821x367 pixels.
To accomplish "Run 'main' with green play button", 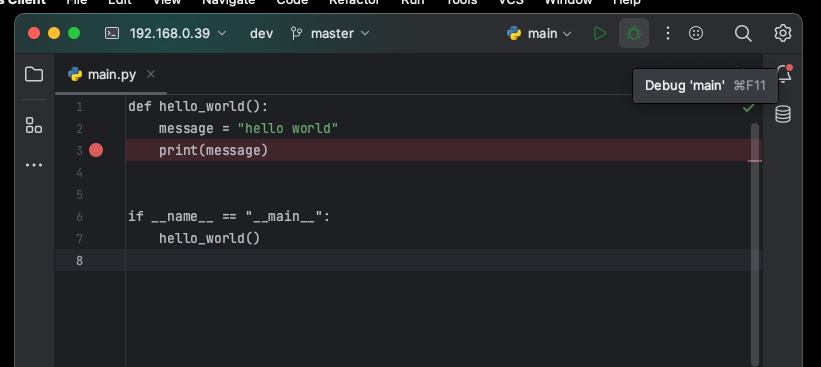I will 600,34.
